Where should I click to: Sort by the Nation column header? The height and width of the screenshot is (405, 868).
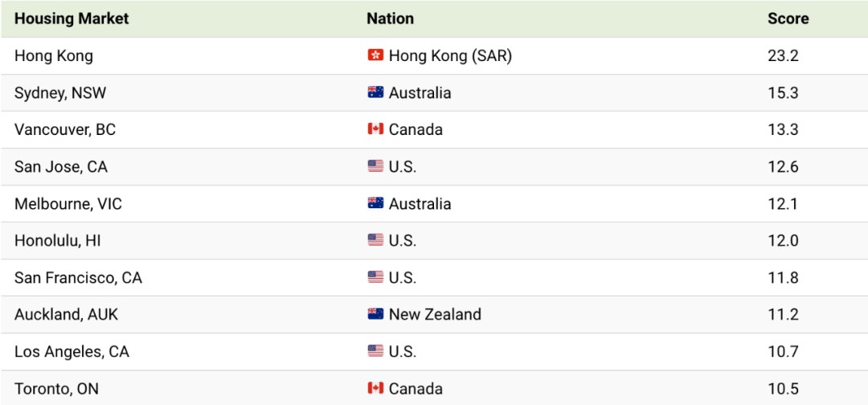click(x=390, y=18)
